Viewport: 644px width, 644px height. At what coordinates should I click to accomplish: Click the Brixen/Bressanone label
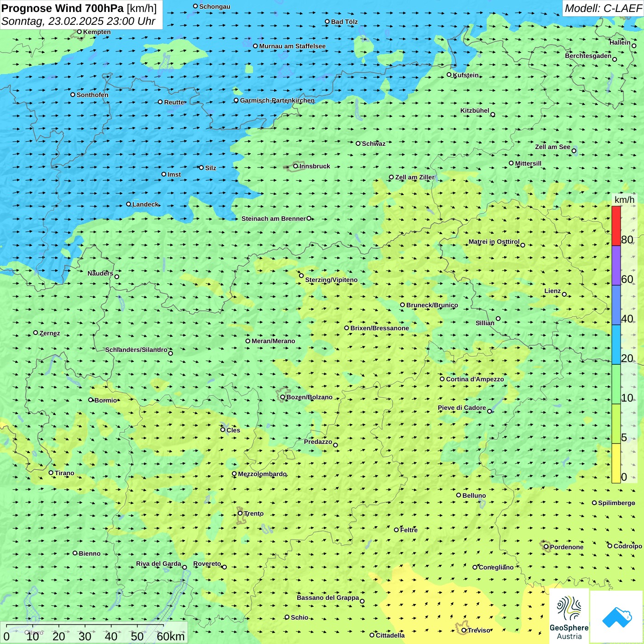pos(379,328)
